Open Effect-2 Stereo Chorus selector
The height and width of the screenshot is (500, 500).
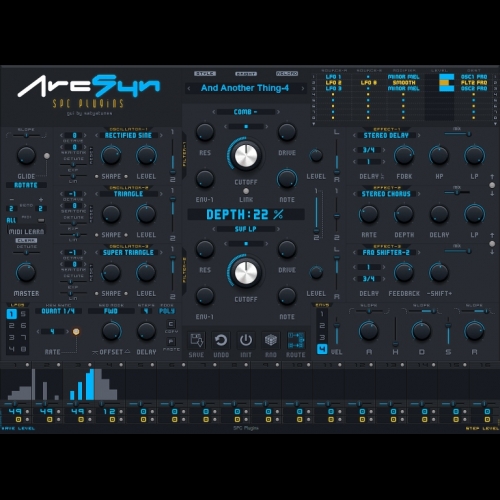(x=386, y=194)
